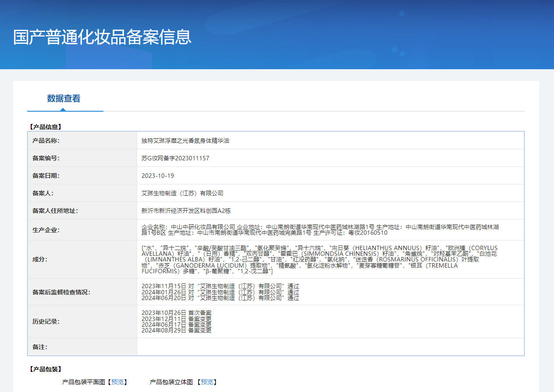The width and height of the screenshot is (554, 392).
Task: Click the 产品包装平面图 label text
Action: (84, 382)
